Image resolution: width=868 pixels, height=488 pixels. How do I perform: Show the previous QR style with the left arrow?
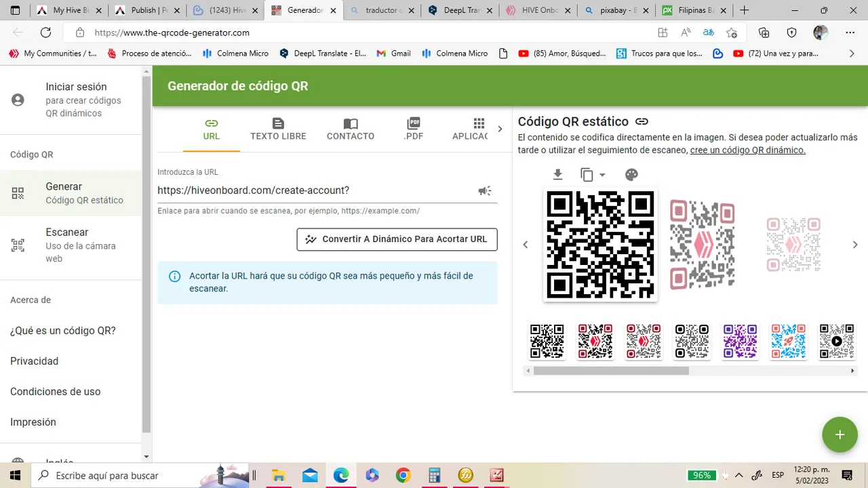coord(526,245)
